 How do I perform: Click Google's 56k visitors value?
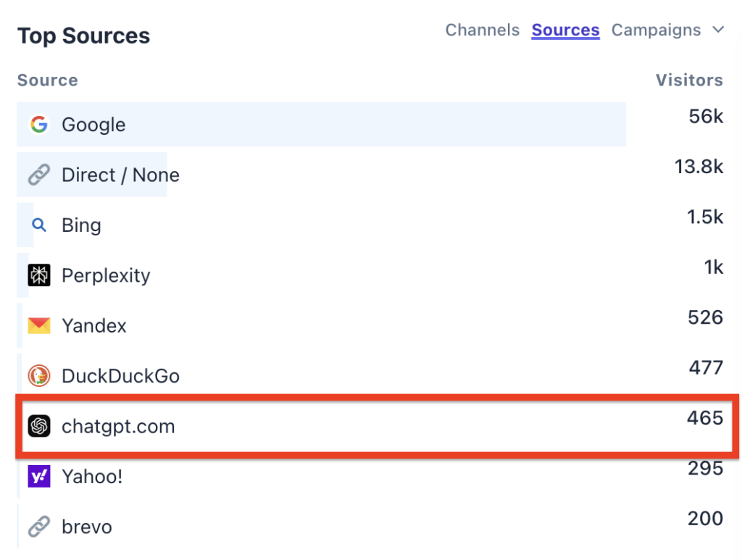coord(706,117)
